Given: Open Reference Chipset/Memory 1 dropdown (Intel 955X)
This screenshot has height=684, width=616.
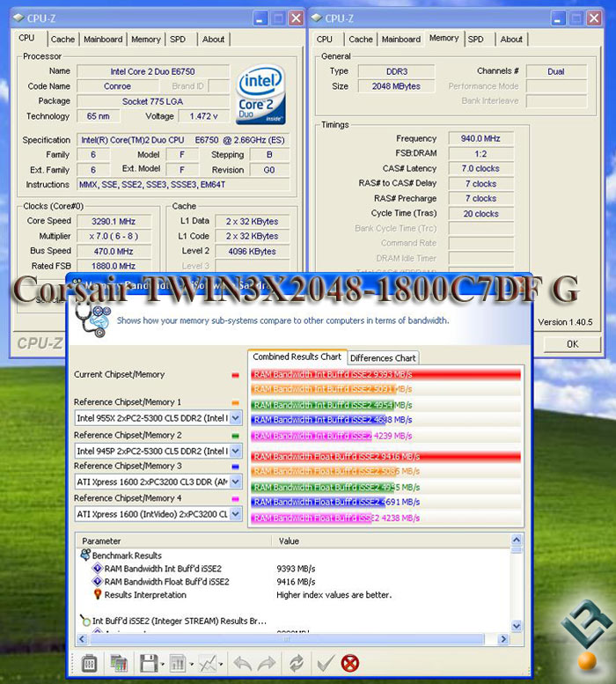Looking at the screenshot, I should coord(236,418).
